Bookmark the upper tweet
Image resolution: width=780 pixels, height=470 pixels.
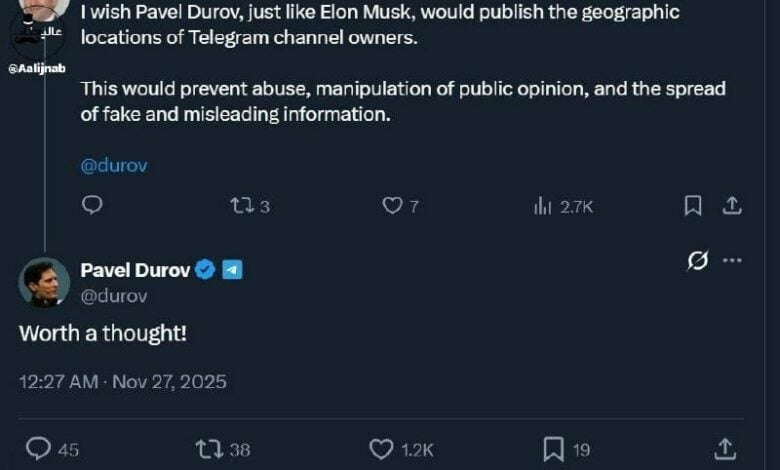[x=692, y=206]
